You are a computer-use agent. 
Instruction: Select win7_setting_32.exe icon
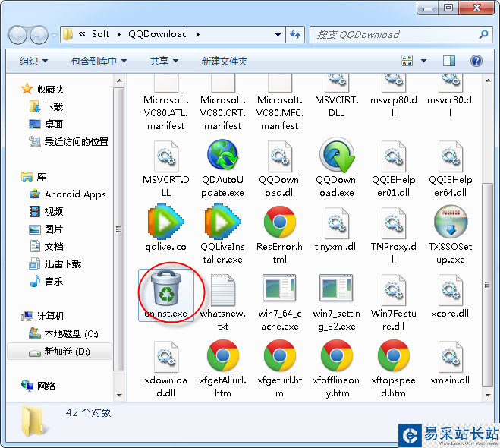pyautogui.click(x=336, y=288)
